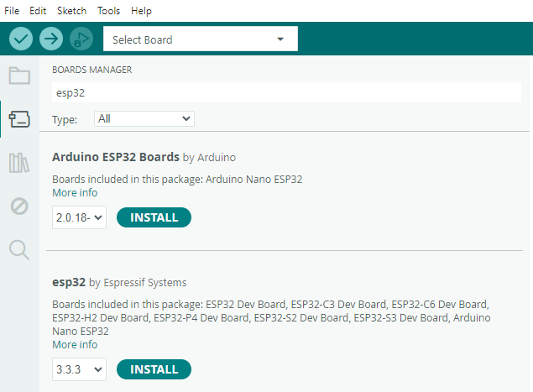
Task: Click the Arduino ESP32 Boards title
Action: (x=116, y=157)
